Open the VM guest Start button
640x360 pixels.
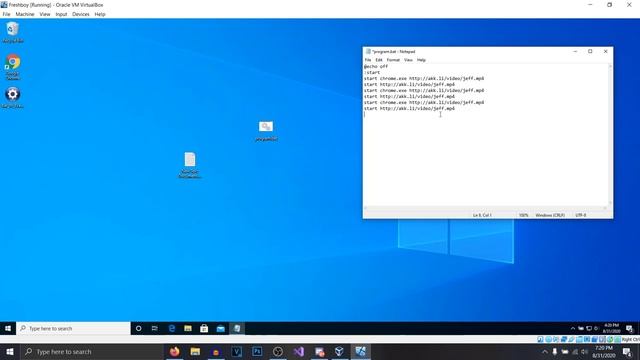(8, 328)
